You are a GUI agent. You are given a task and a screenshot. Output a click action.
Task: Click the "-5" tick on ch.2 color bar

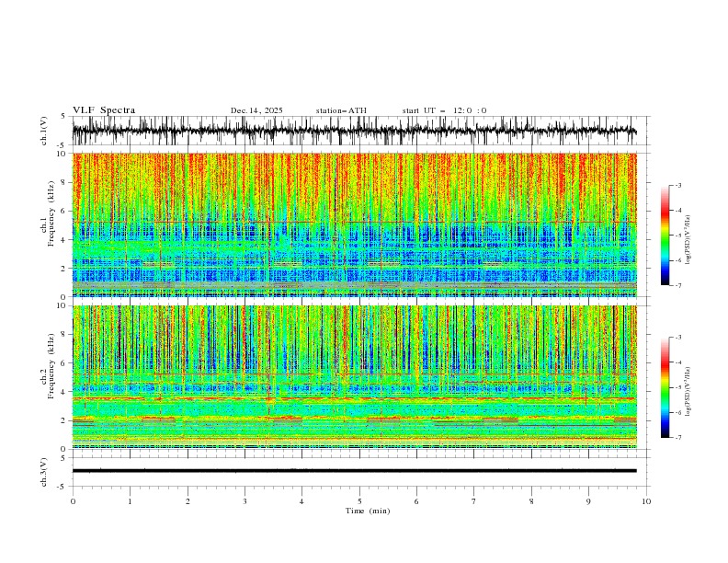coord(678,387)
